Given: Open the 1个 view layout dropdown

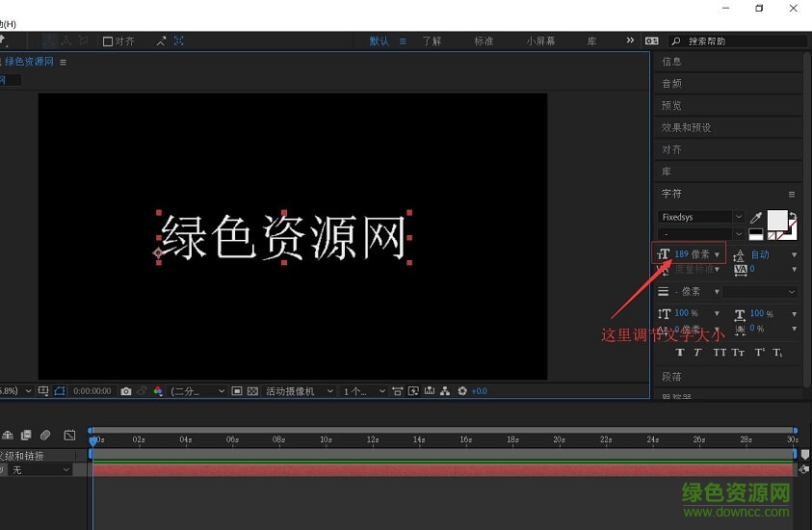Looking at the screenshot, I should (364, 391).
